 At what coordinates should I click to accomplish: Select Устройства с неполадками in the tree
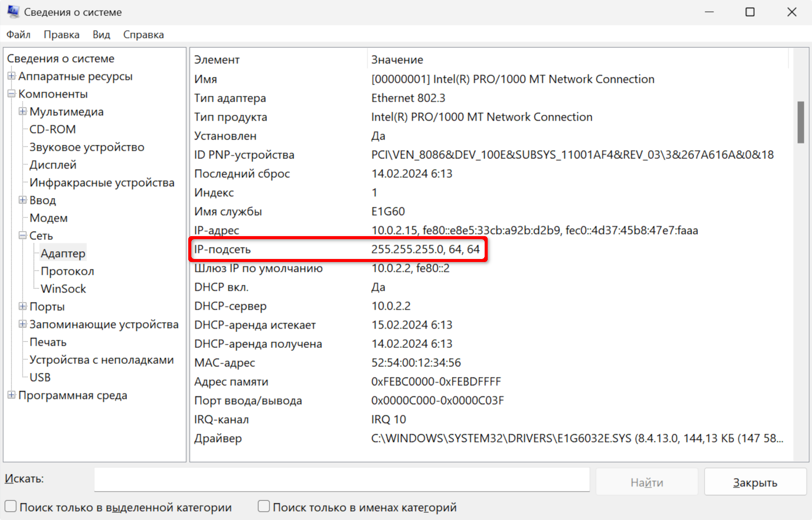101,360
